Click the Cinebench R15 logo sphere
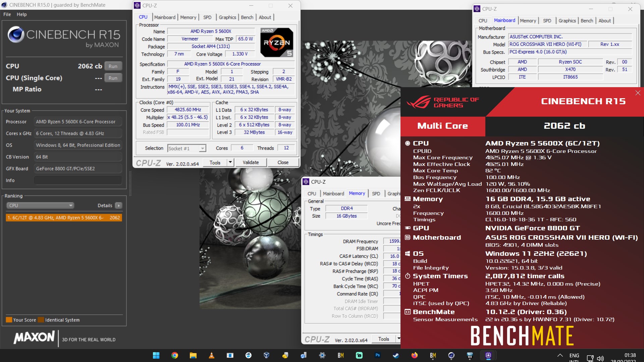Screen dimensions: 644x362 coord(16,34)
